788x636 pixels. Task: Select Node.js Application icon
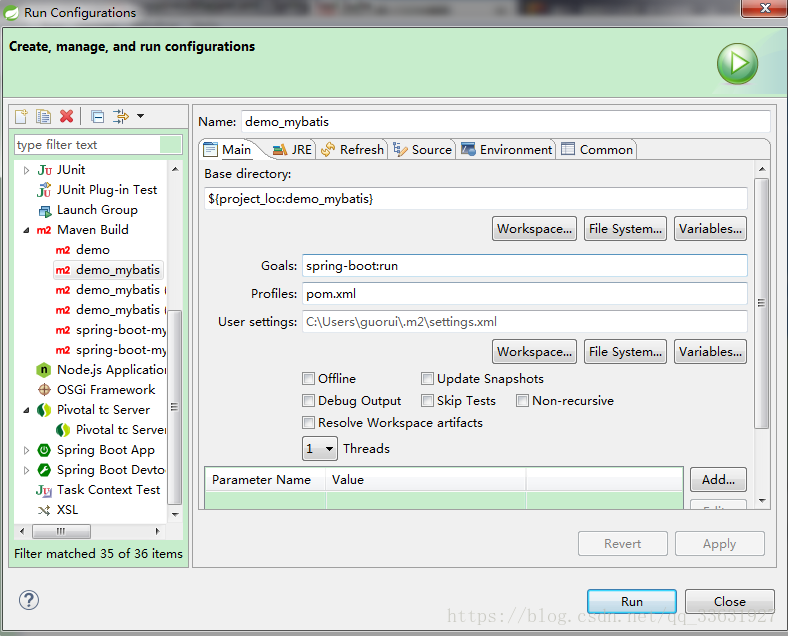pyautogui.click(x=44, y=370)
